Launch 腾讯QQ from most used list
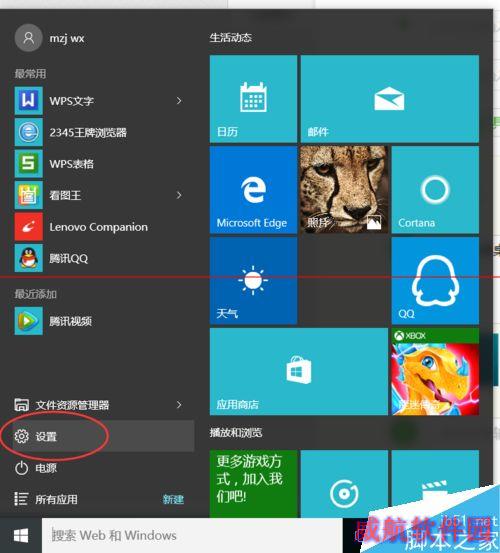Image resolution: width=500 pixels, height=553 pixels. (x=98, y=258)
